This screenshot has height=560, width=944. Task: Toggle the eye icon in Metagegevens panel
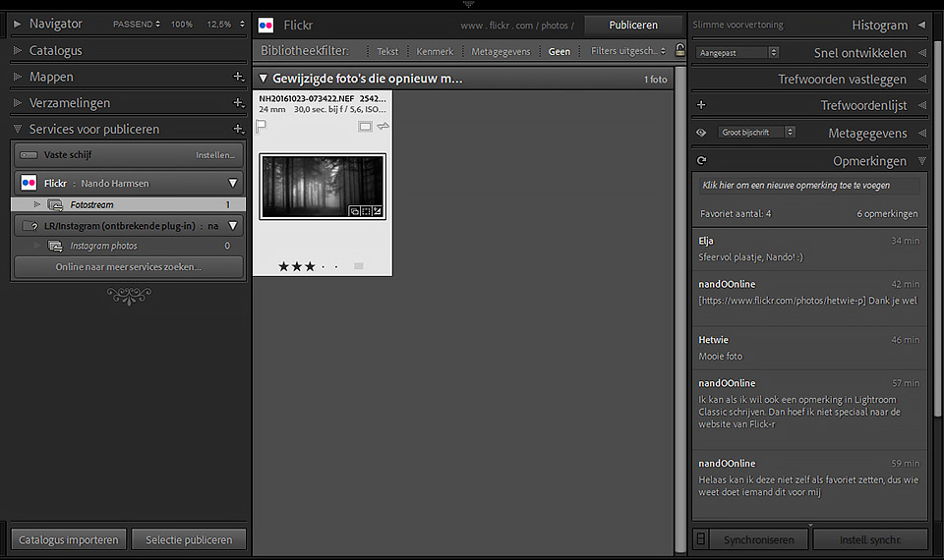click(701, 133)
